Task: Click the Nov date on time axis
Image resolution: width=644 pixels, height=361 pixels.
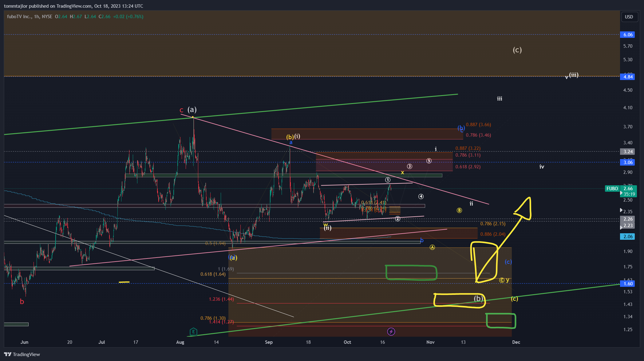Action: tap(430, 342)
